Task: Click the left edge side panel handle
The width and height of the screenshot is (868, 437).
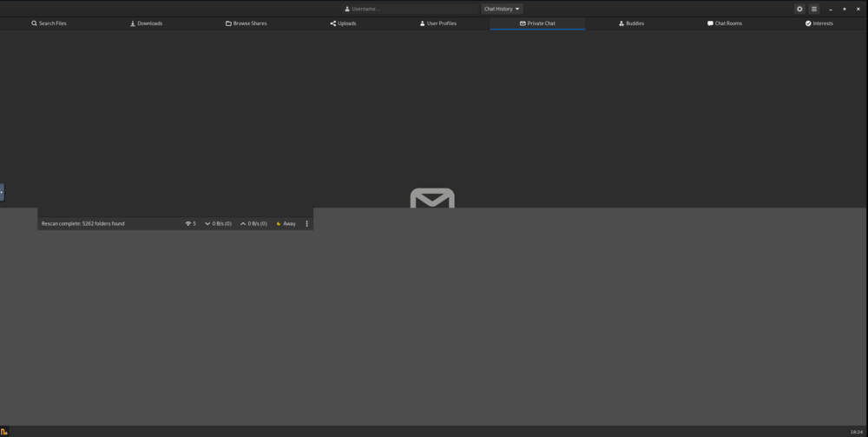Action: click(2, 192)
